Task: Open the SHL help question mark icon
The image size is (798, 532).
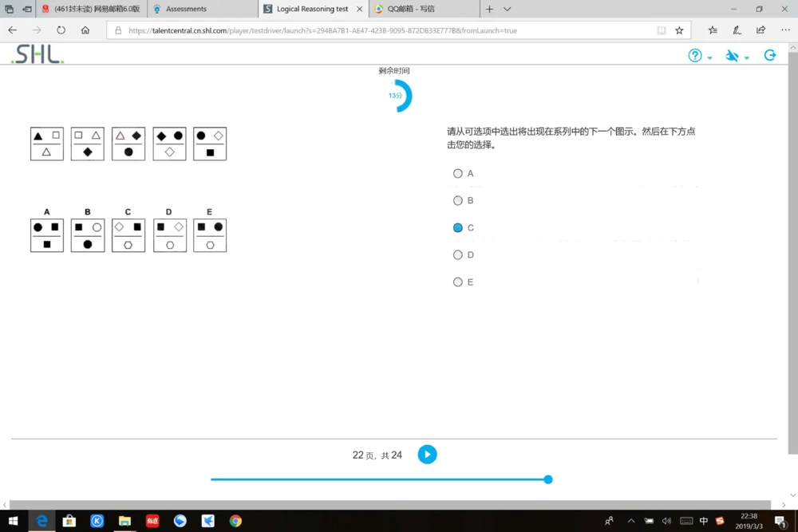Action: click(695, 55)
